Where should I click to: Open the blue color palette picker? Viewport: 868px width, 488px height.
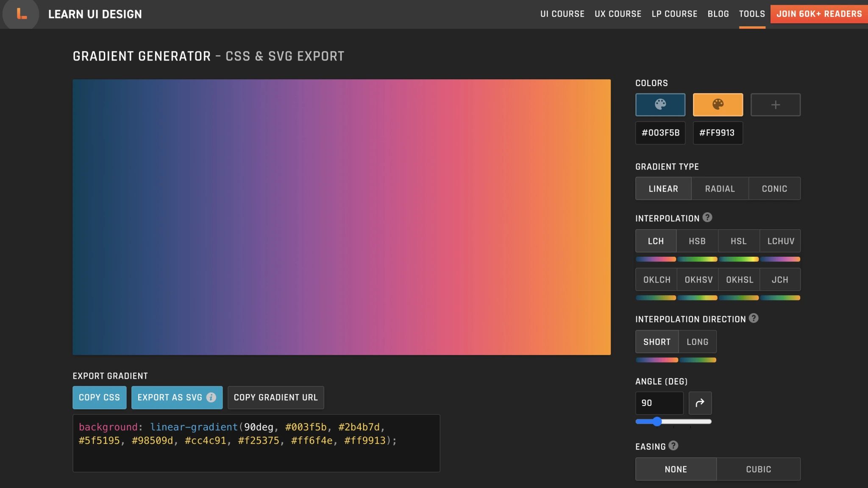pyautogui.click(x=660, y=105)
